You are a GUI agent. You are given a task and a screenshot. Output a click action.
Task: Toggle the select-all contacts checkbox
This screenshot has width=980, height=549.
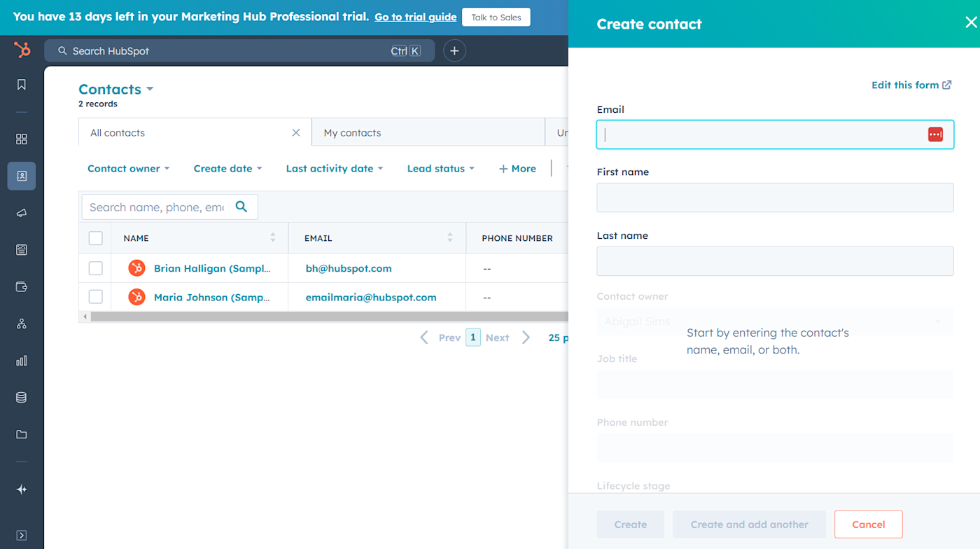tap(96, 238)
